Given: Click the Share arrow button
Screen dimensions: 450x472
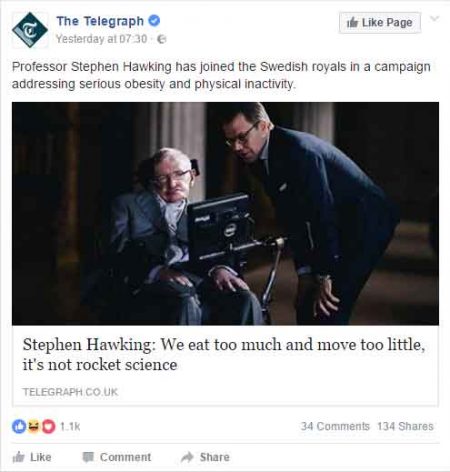Looking at the screenshot, I should point(205,457).
